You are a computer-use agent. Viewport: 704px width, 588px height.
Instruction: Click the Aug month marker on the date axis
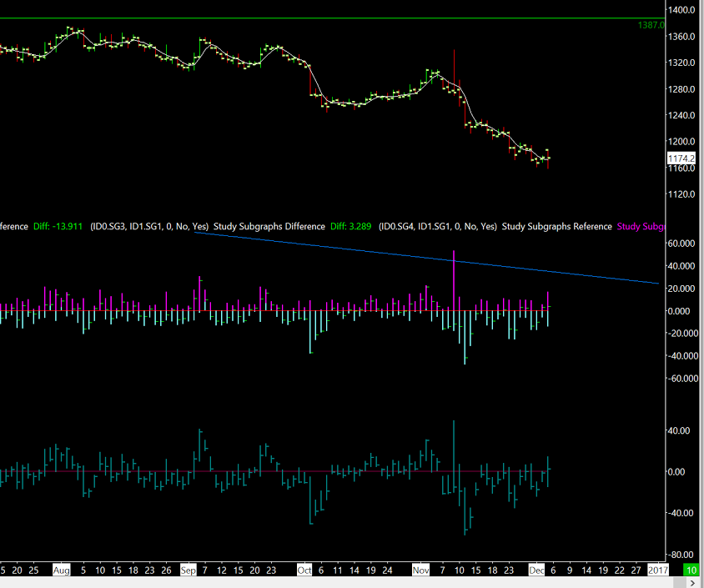[x=61, y=570]
